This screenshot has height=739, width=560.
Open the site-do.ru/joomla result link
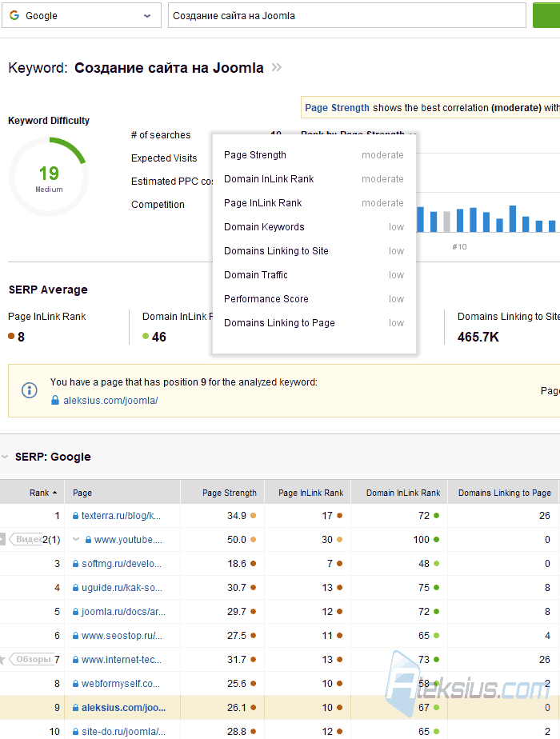click(123, 732)
